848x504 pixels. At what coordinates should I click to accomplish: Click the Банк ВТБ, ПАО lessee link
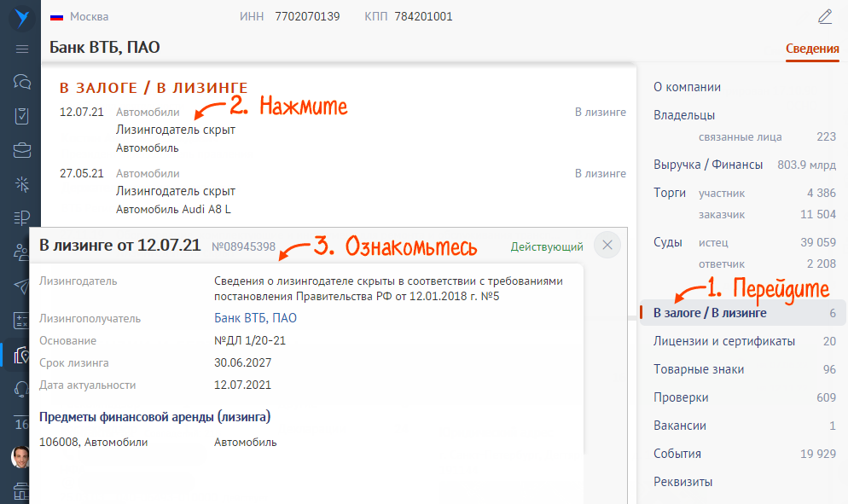coord(255,318)
